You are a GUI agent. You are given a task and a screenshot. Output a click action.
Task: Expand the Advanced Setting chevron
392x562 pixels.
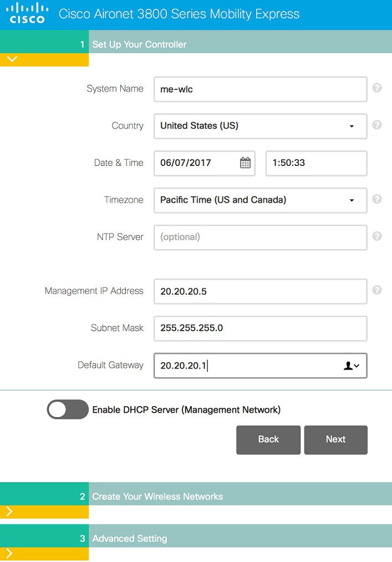9,553
